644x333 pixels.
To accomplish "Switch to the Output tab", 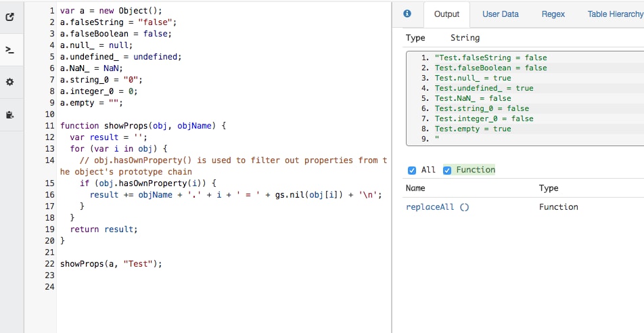I will 446,14.
